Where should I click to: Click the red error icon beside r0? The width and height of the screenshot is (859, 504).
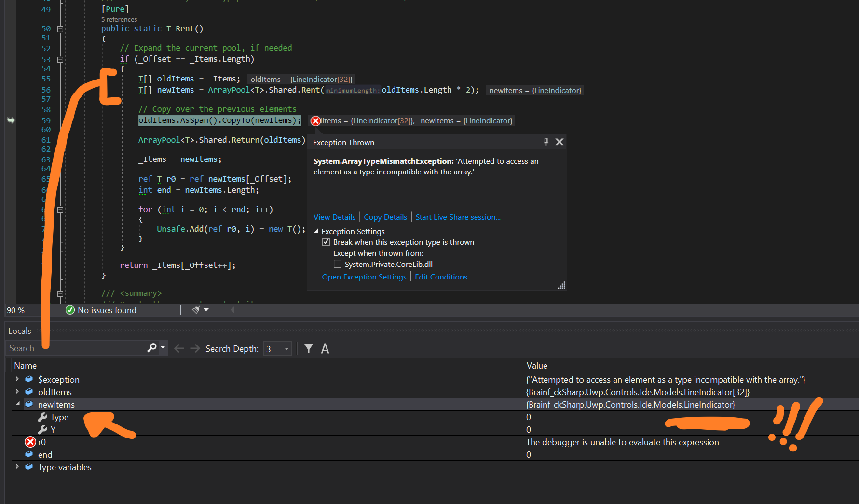tap(30, 442)
